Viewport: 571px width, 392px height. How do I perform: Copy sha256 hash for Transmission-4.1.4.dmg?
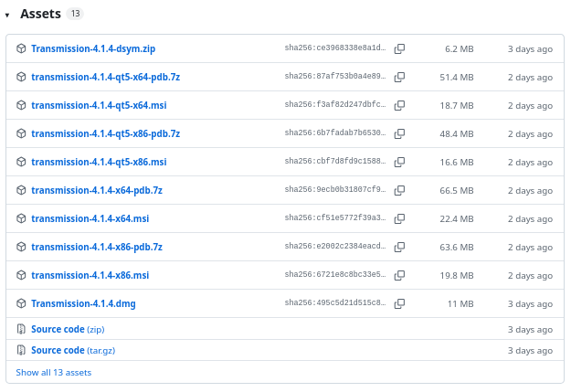pyautogui.click(x=399, y=303)
